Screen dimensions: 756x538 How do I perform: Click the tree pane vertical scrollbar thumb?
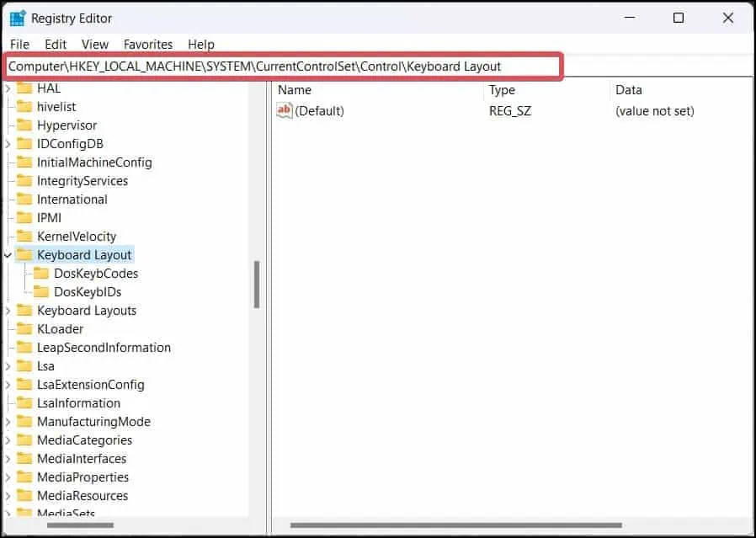pyautogui.click(x=257, y=285)
